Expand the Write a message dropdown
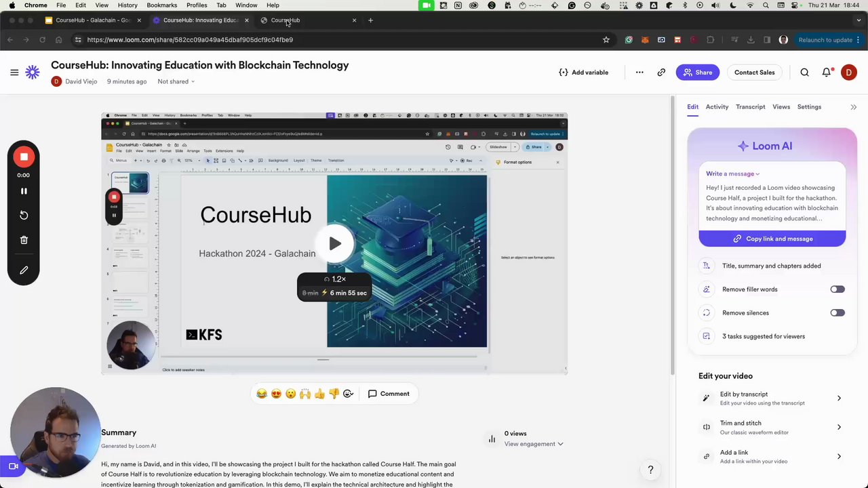Screen dimensions: 868x488 (x=732, y=174)
